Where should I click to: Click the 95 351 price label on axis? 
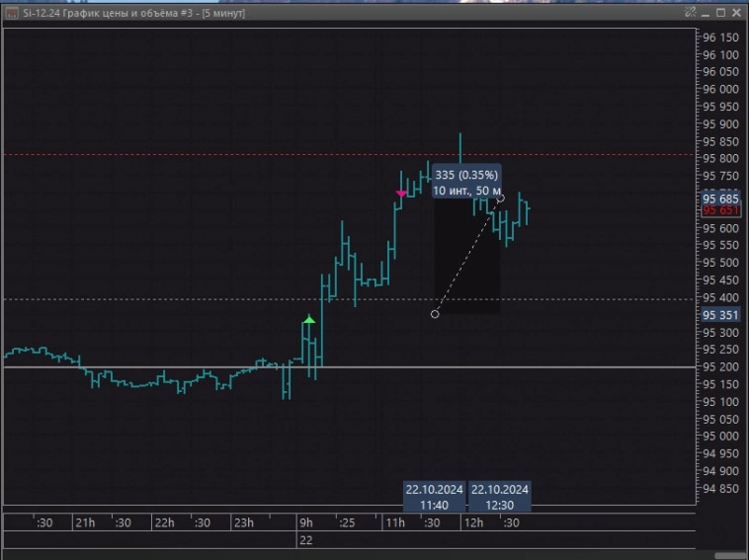tap(720, 315)
